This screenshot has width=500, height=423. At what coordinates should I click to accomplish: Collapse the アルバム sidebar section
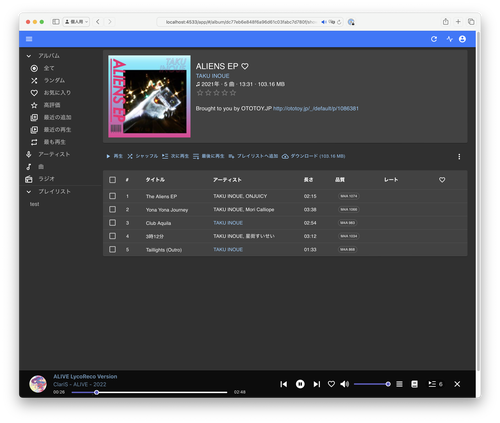(29, 56)
